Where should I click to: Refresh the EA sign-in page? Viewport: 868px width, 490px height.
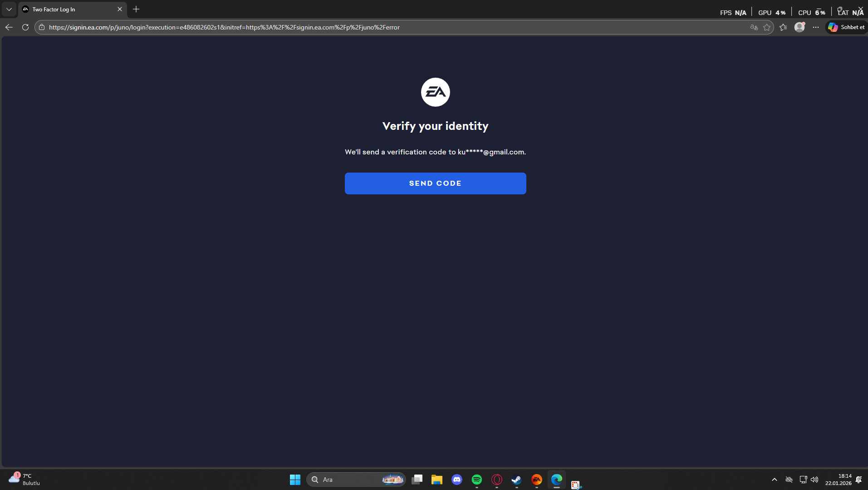(25, 27)
